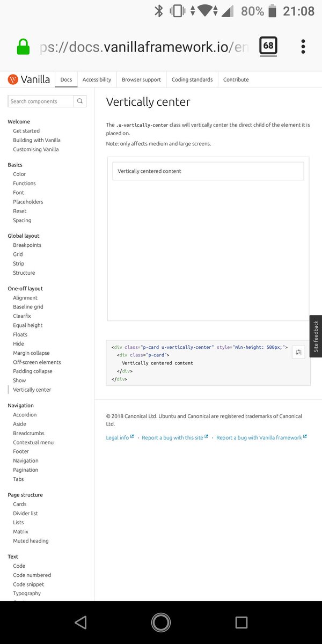Open the browser tabs counter showing 68

click(268, 46)
